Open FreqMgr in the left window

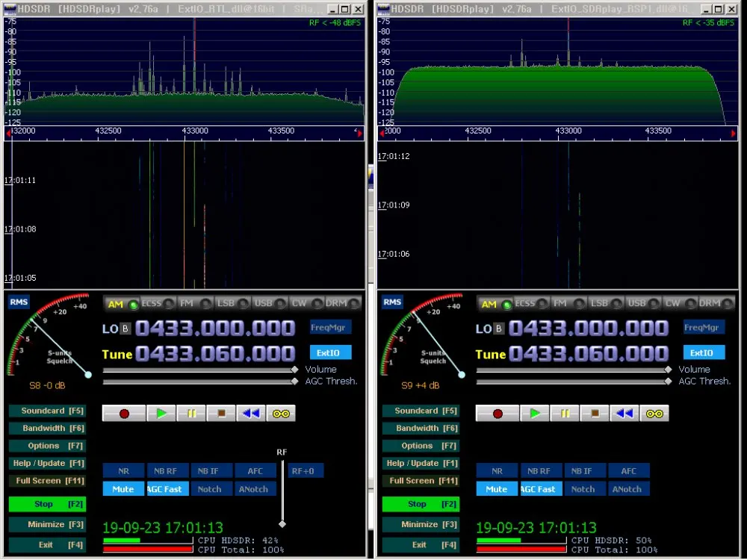click(331, 327)
